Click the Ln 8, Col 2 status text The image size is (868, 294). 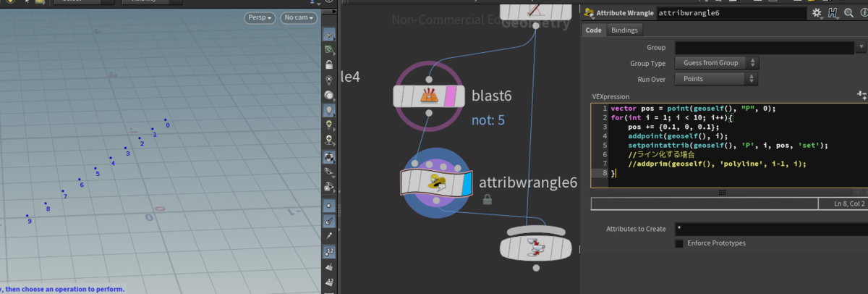(848, 205)
